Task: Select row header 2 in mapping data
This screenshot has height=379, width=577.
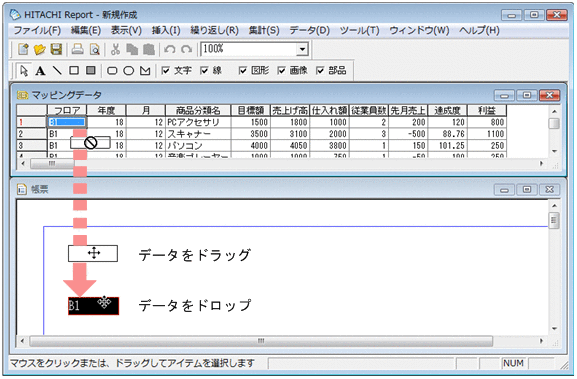Action: click(x=32, y=134)
